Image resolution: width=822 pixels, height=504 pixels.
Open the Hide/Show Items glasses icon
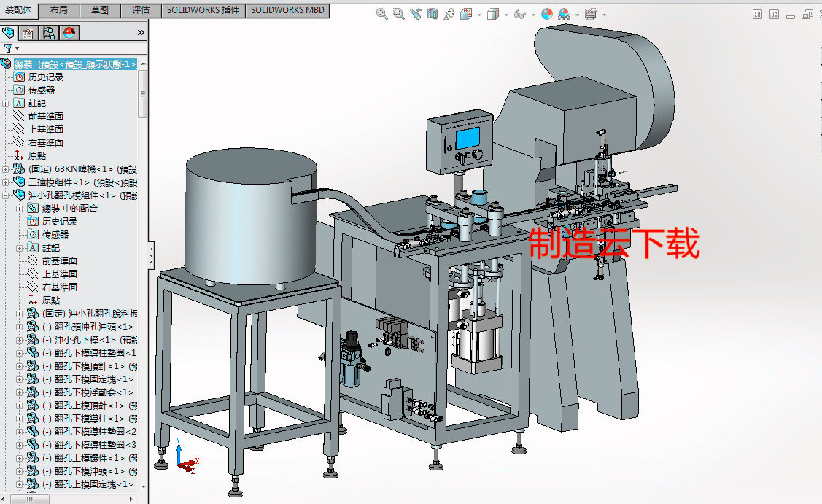(x=519, y=14)
